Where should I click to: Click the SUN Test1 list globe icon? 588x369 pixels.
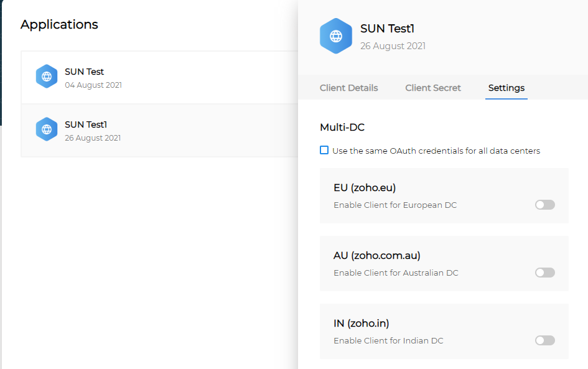coord(47,129)
